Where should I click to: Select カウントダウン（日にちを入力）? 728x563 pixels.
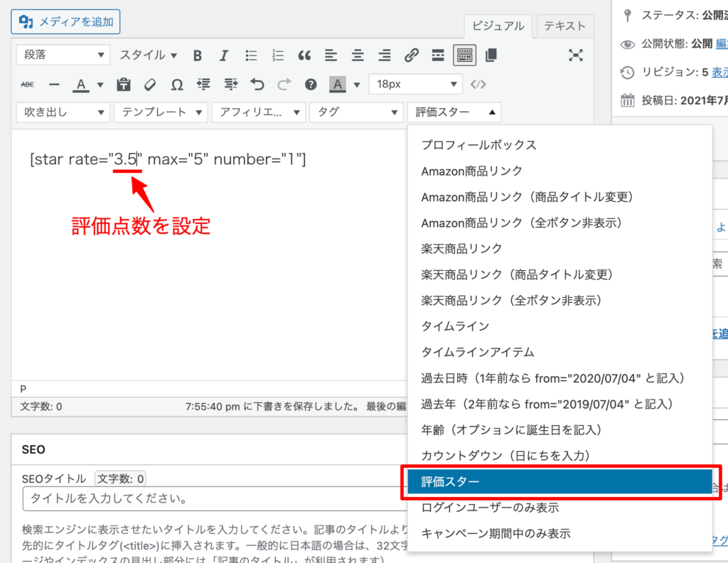560,456
